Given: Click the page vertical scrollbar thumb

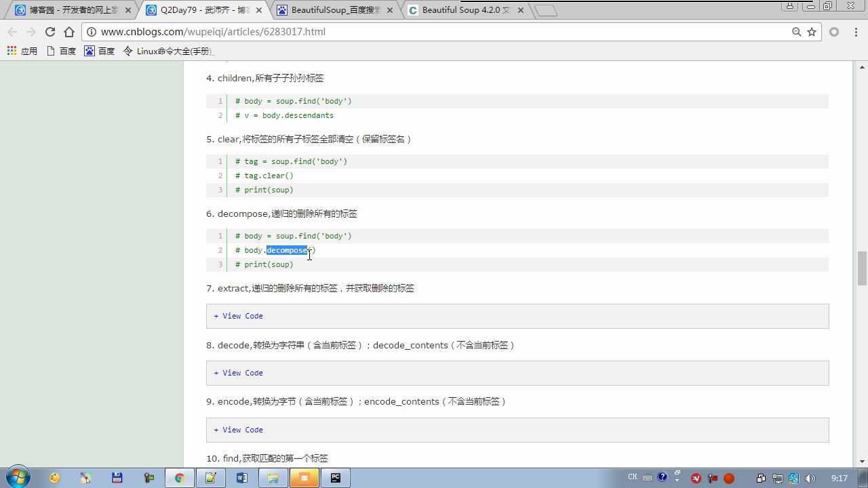Looking at the screenshot, I should point(862,268).
